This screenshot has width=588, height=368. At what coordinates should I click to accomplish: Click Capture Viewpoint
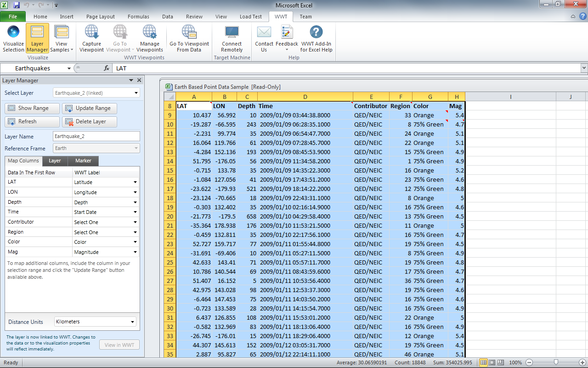91,38
